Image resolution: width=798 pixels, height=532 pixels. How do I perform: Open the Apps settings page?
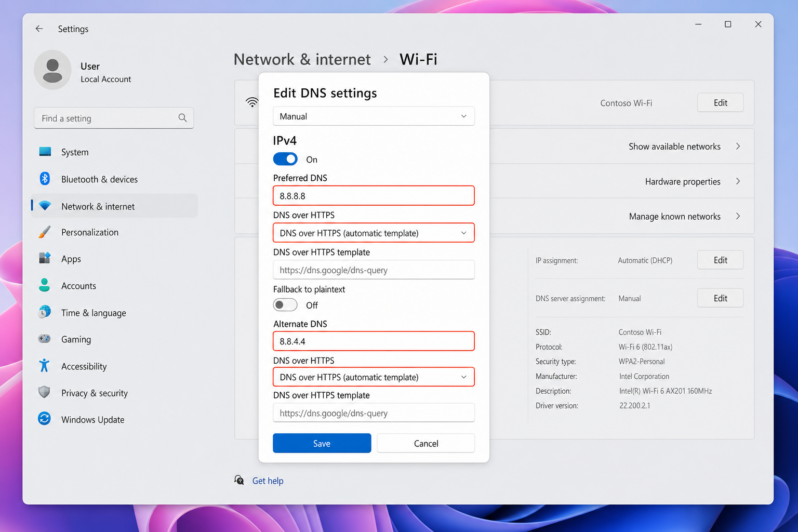114,259
